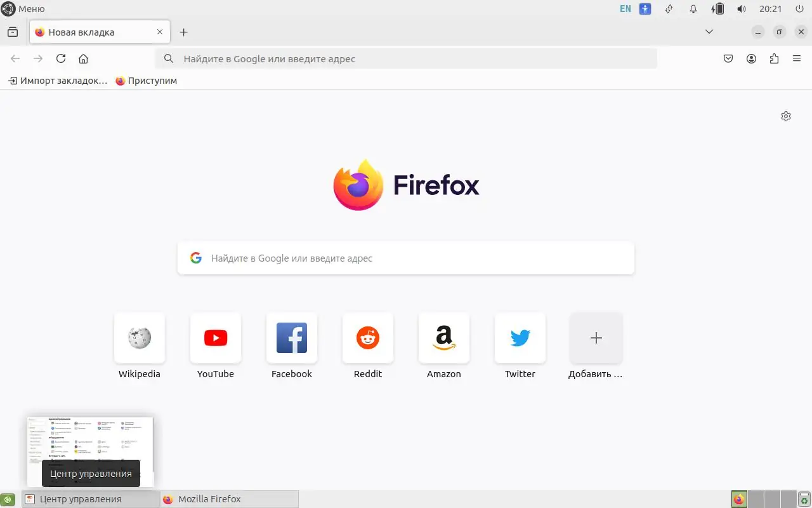Open the Меню main menu
The image size is (812, 508).
[23, 9]
